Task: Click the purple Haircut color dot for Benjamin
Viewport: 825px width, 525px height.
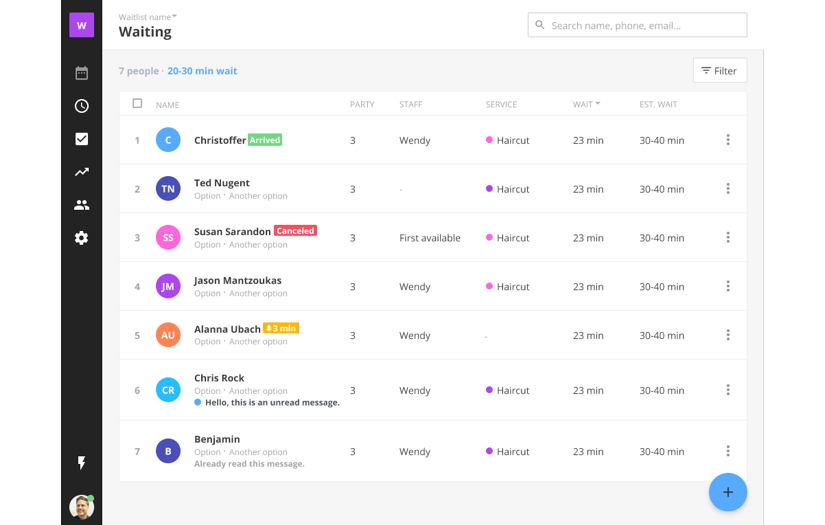Action: 489,451
